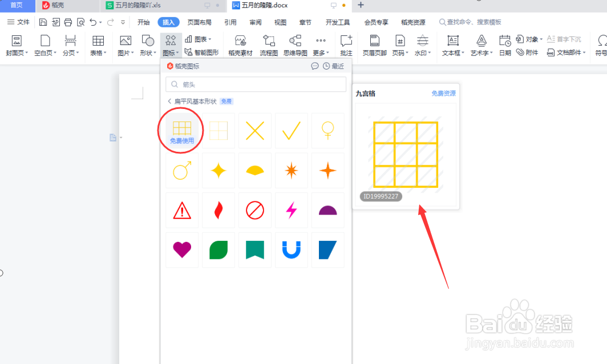607x364 pixels.
Task: Insert a 文本框 text box
Action: click(453, 45)
